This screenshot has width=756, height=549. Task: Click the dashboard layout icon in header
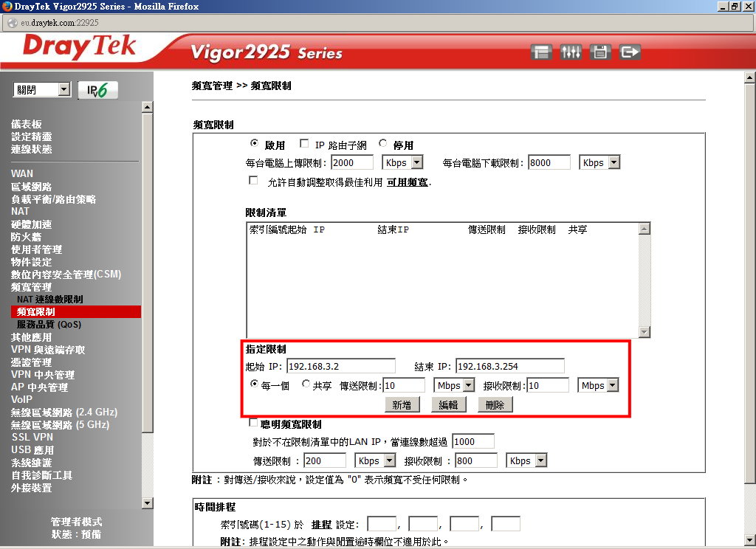542,52
